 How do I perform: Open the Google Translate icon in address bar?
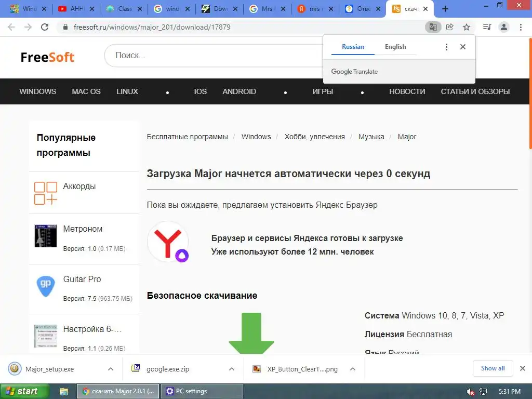point(433,27)
